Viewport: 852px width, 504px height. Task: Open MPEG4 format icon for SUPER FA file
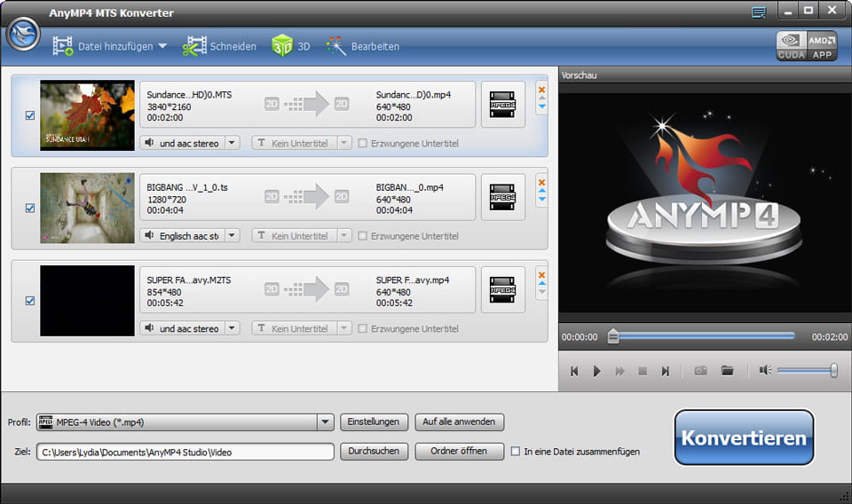click(x=502, y=289)
